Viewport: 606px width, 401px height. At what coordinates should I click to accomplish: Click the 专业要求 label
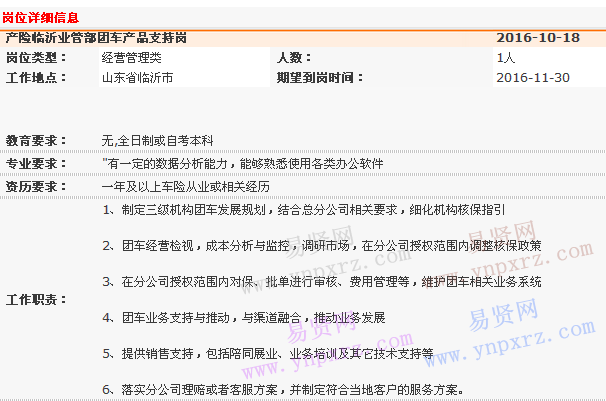[x=36, y=164]
